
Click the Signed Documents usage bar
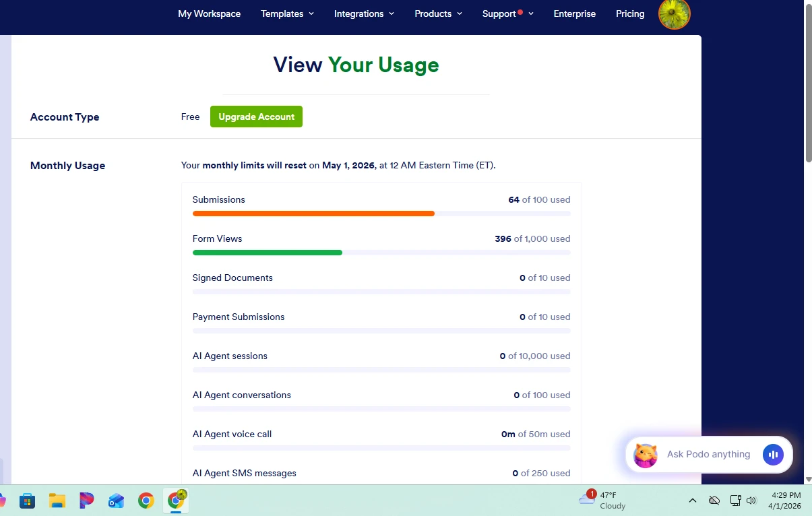pyautogui.click(x=381, y=292)
